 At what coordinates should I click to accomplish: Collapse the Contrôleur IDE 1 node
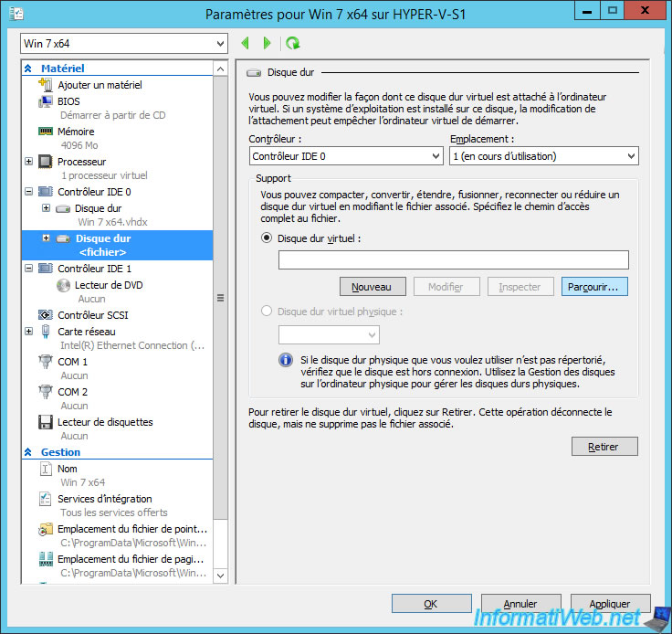28,268
